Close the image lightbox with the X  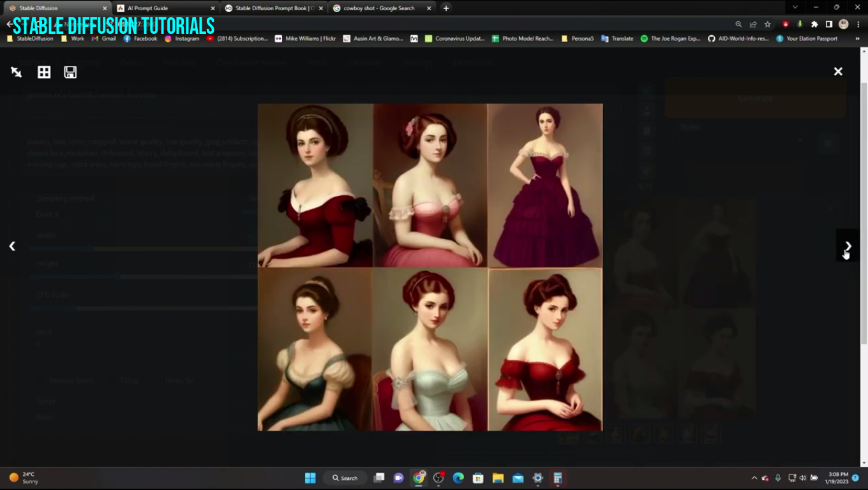click(838, 71)
